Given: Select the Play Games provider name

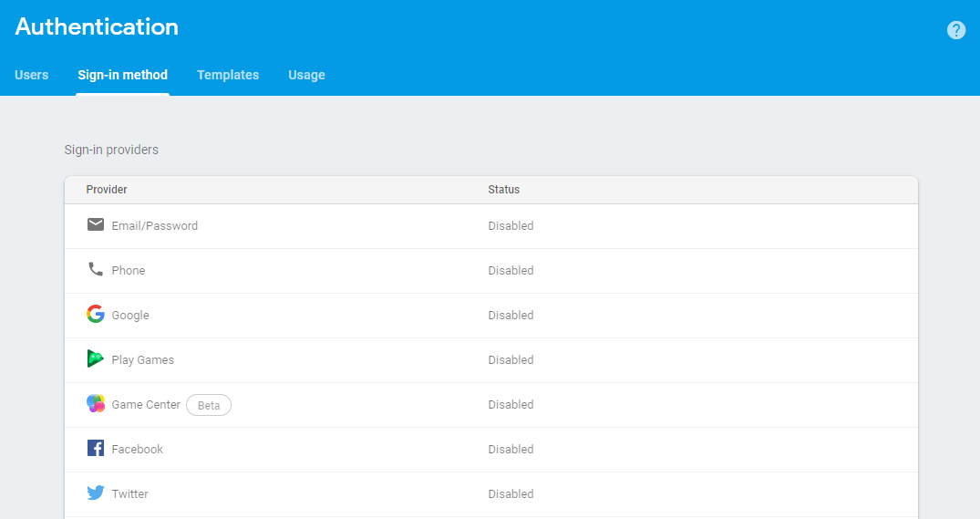Looking at the screenshot, I should tap(142, 360).
